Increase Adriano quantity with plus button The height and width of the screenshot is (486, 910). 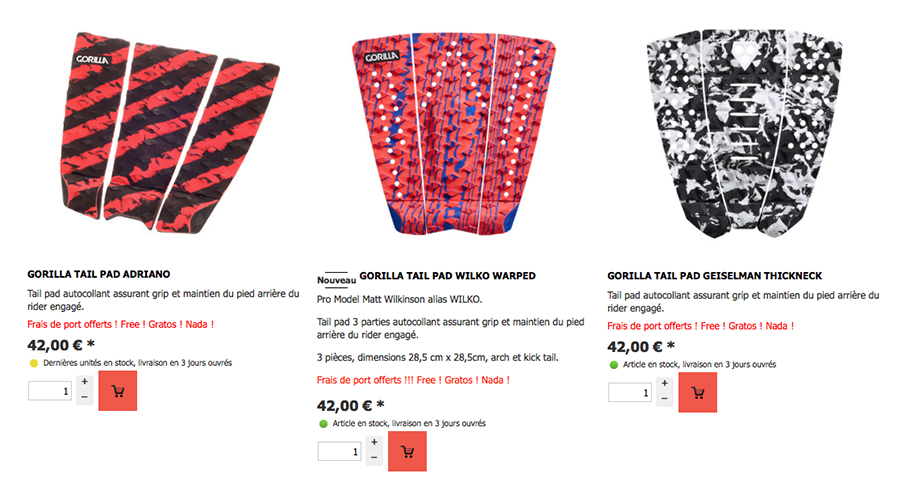(85, 381)
